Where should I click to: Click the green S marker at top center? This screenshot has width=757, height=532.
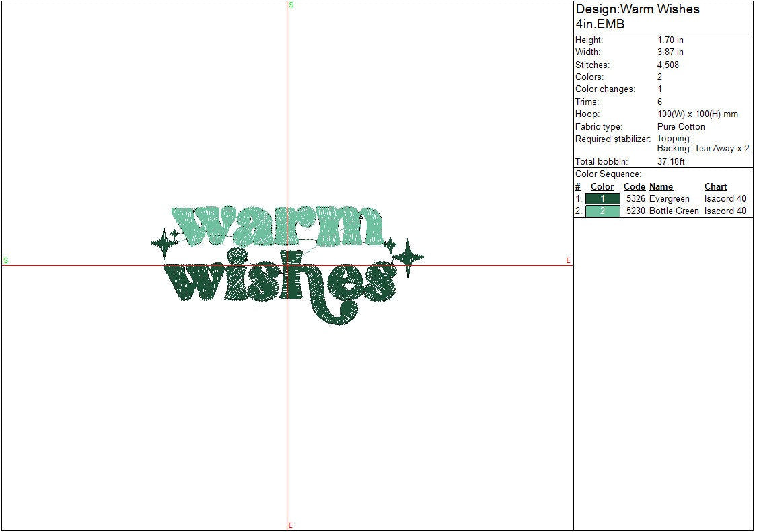[x=291, y=5]
